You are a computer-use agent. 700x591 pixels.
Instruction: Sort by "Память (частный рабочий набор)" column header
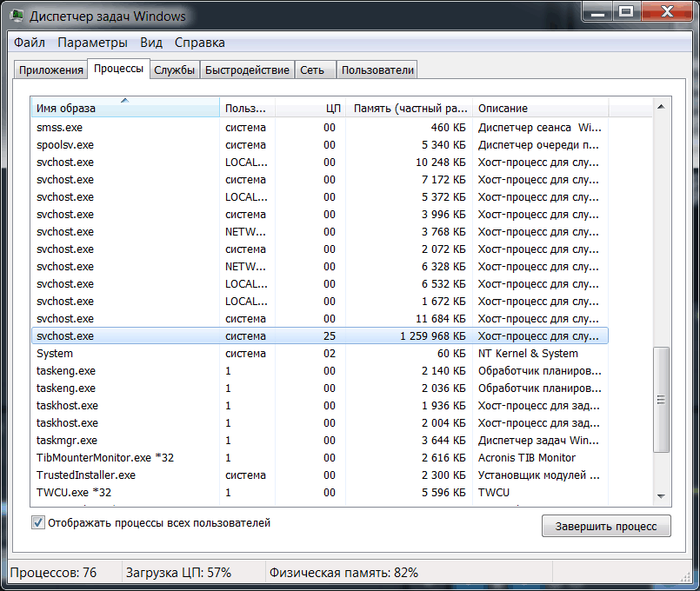point(410,108)
